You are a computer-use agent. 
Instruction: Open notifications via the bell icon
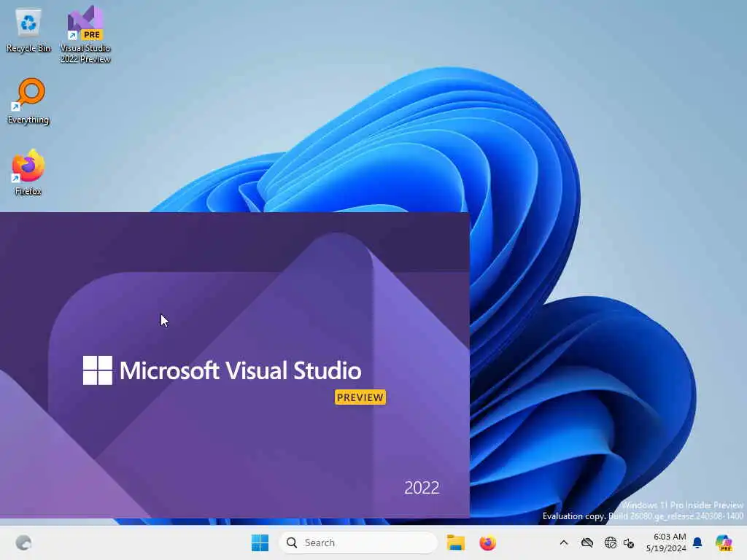point(697,542)
